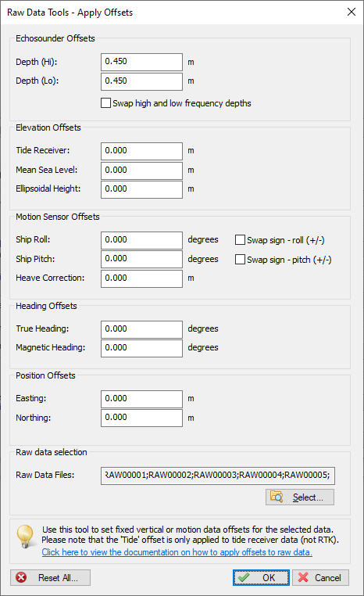Toggle the swap sign roll checkbox
364x596 pixels.
click(240, 240)
